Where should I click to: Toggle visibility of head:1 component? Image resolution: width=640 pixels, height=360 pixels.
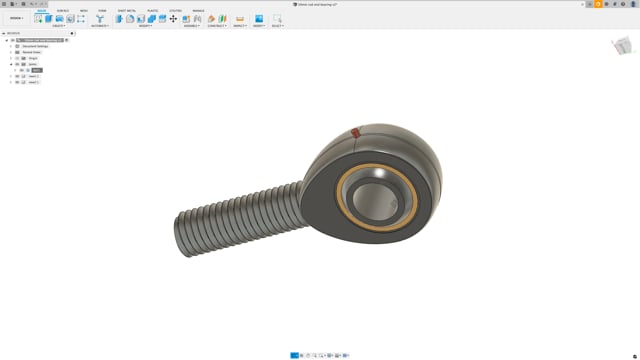coord(17,76)
